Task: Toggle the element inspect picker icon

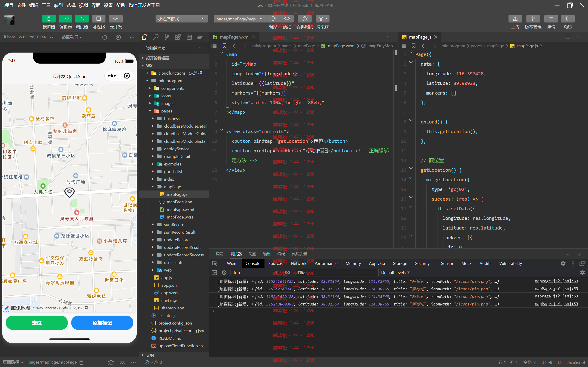Action: click(x=215, y=263)
